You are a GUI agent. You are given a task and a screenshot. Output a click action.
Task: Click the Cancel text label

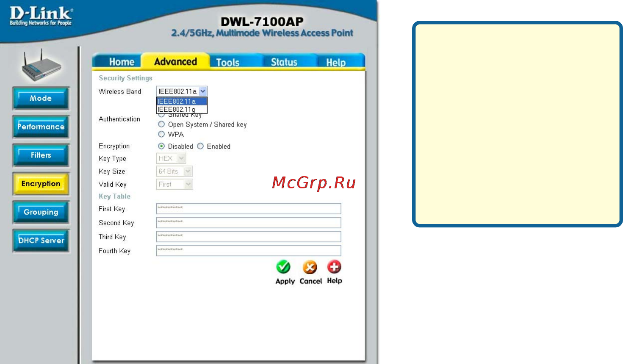coord(311,281)
